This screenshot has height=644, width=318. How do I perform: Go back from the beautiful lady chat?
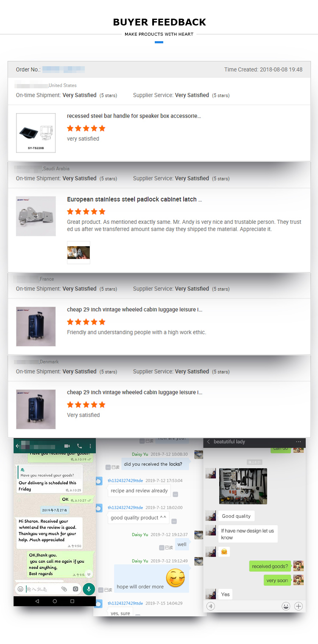coord(208,442)
